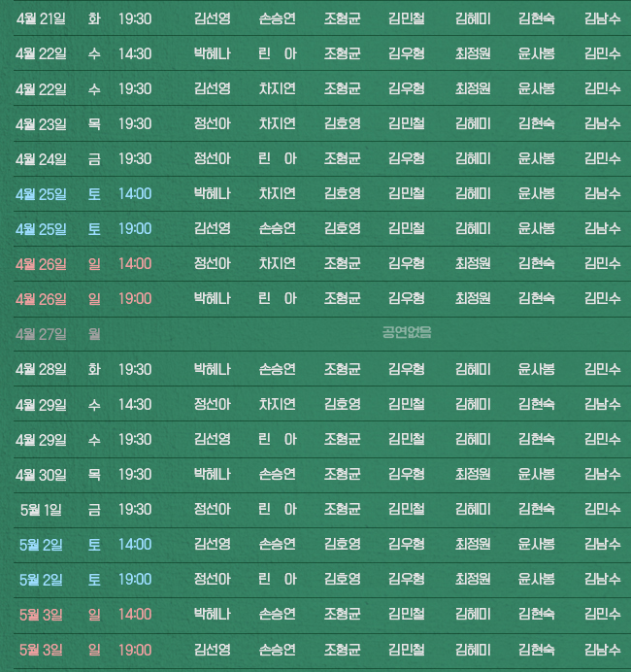The width and height of the screenshot is (631, 672).
Task: Select 김우형 in the 5월 2일 14:00 row
Action: [406, 544]
